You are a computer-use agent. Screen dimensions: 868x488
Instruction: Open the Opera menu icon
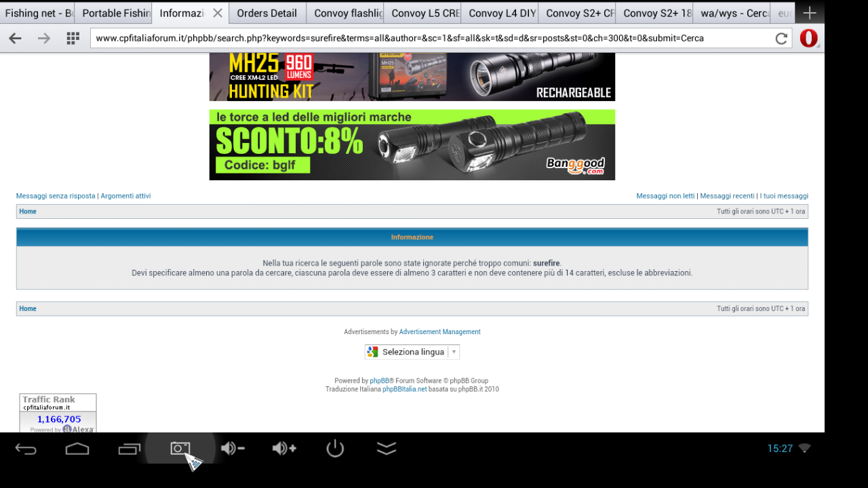tap(808, 39)
